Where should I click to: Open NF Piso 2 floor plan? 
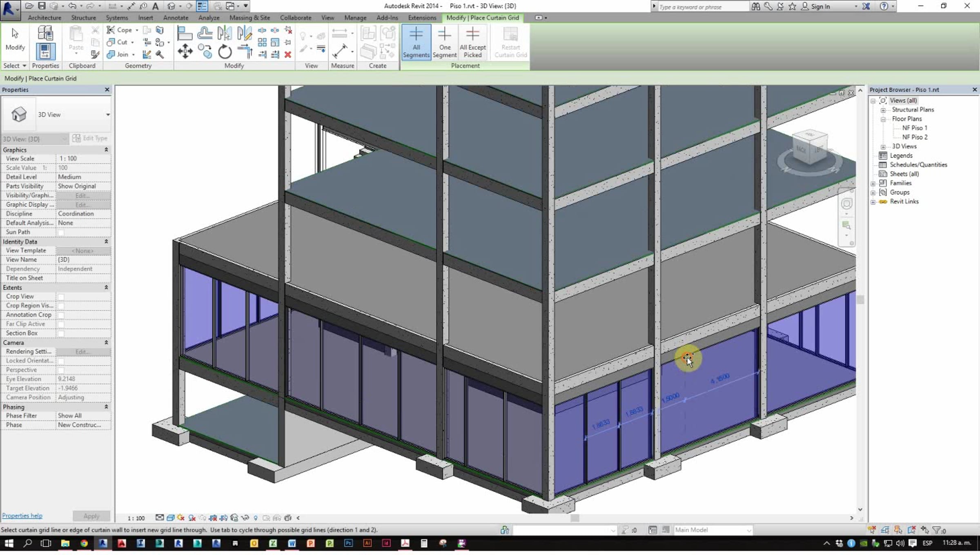coord(915,137)
